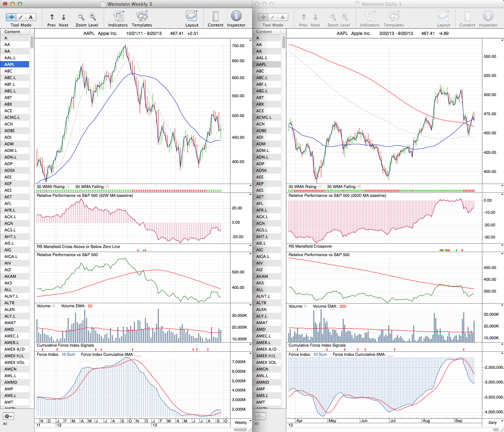Select ADBE in the Weekly symbol list
The width and height of the screenshot is (504, 432).
10,131
